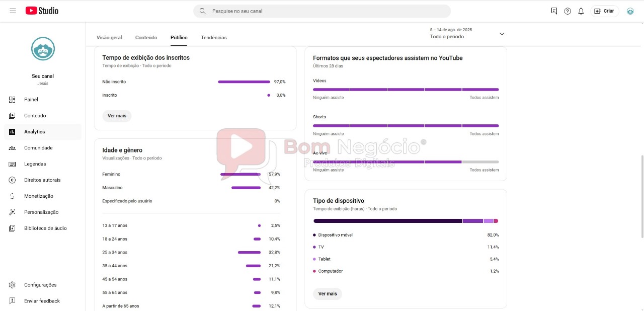The image size is (644, 311).
Task: Switch to the Visão geral tab
Action: point(109,37)
